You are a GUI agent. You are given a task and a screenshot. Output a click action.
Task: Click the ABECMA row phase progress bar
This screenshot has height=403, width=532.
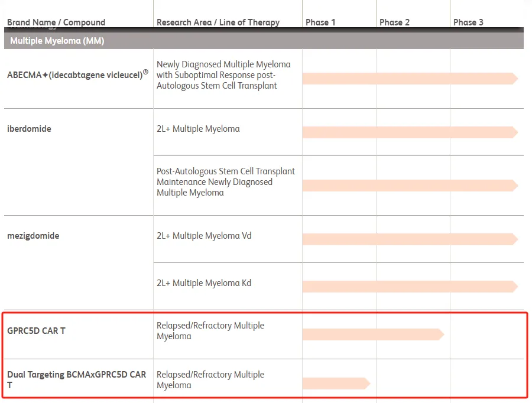tap(409, 79)
